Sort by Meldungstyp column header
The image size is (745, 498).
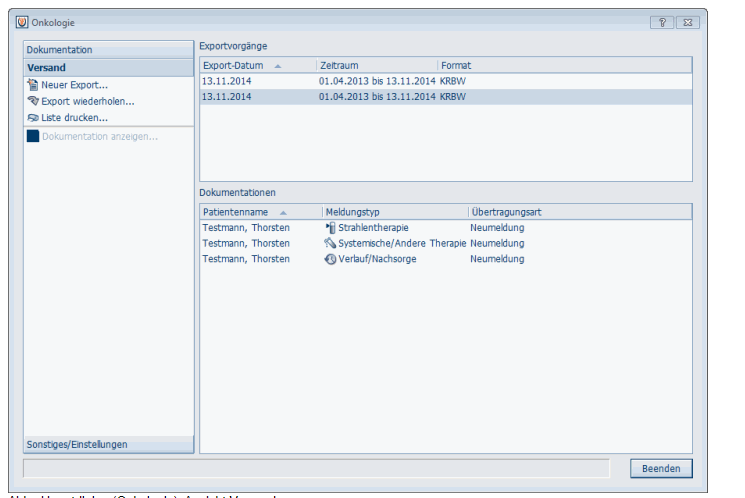[x=395, y=212]
